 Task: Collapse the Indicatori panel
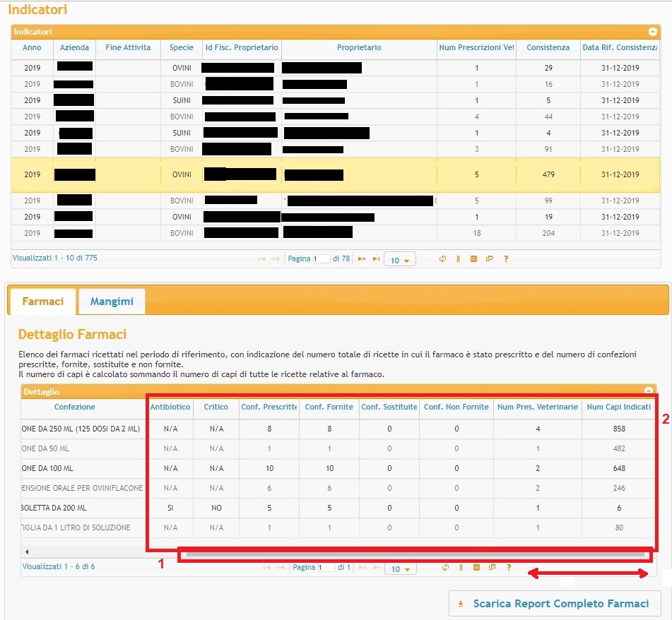(652, 32)
